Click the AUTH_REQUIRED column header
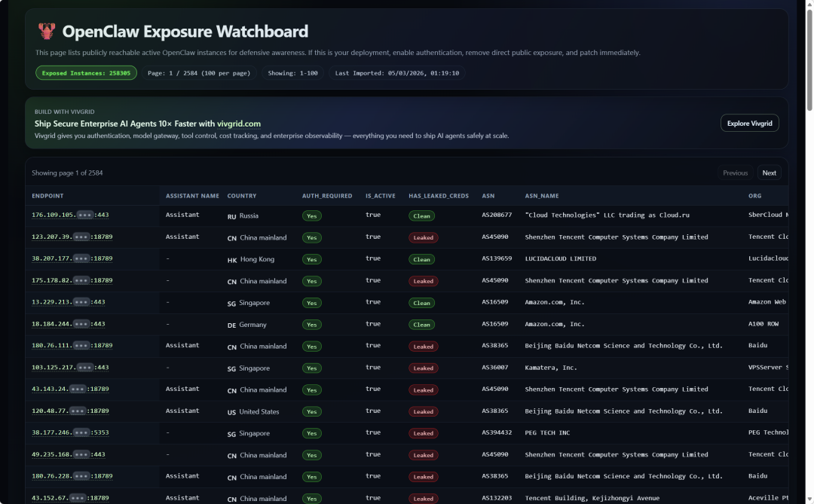Image resolution: width=814 pixels, height=504 pixels. pos(327,196)
